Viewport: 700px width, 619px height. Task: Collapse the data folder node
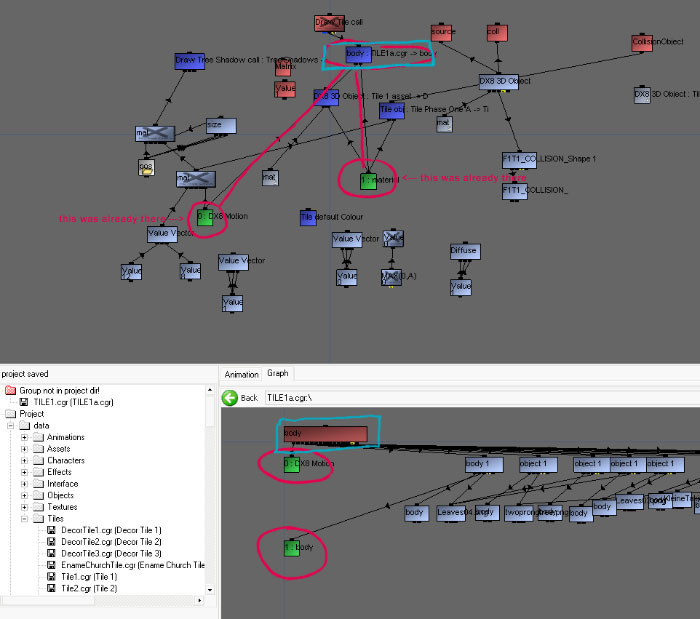(12, 425)
